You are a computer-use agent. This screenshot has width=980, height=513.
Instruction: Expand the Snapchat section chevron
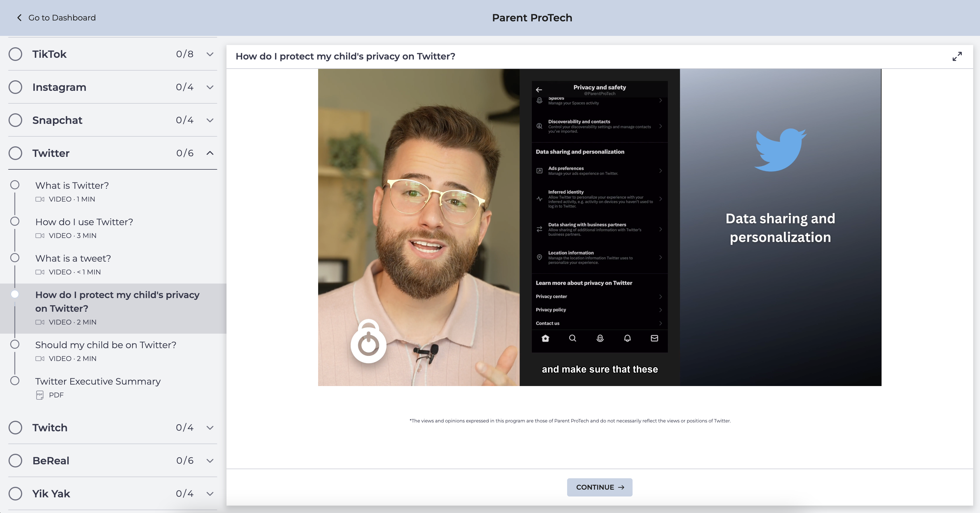(210, 120)
